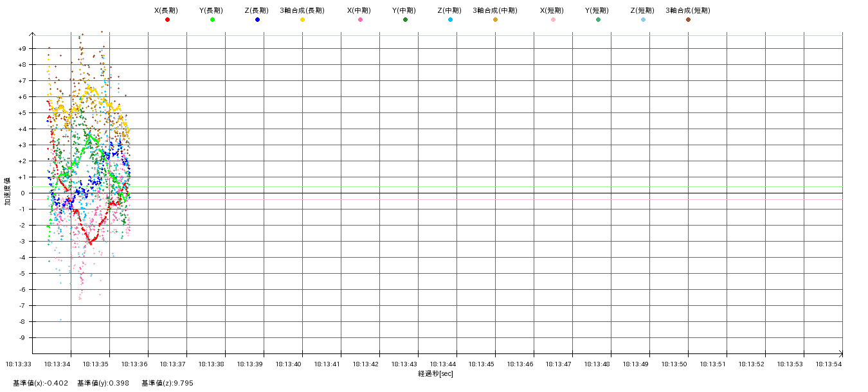Click the dark green Y(中期) legend dot

405,20
